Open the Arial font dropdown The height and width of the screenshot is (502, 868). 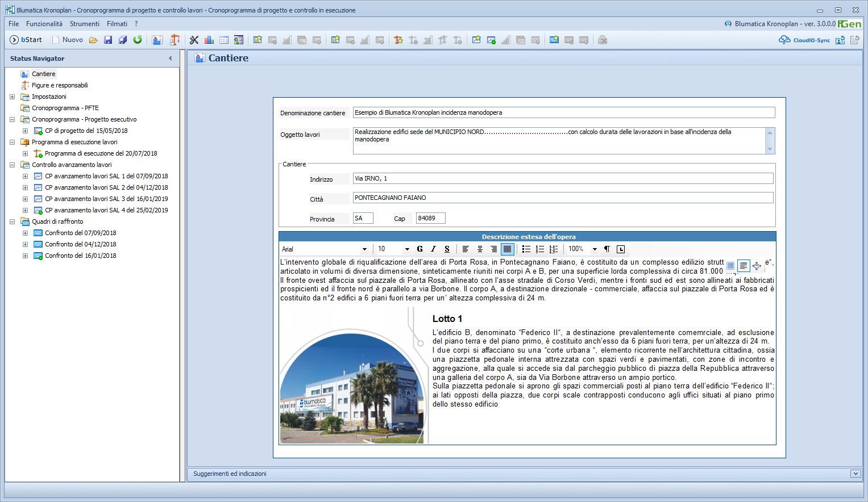tap(364, 249)
